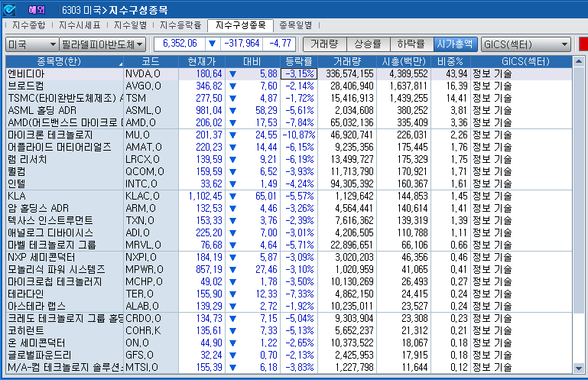Viewport: 588px width, 380px height.
Task: Select the 하락률 sort button
Action: 411,44
